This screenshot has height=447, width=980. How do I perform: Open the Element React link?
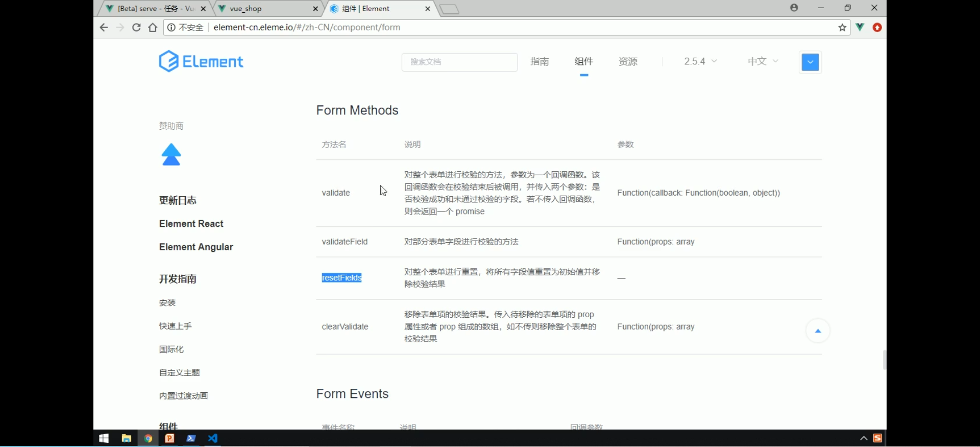click(191, 224)
